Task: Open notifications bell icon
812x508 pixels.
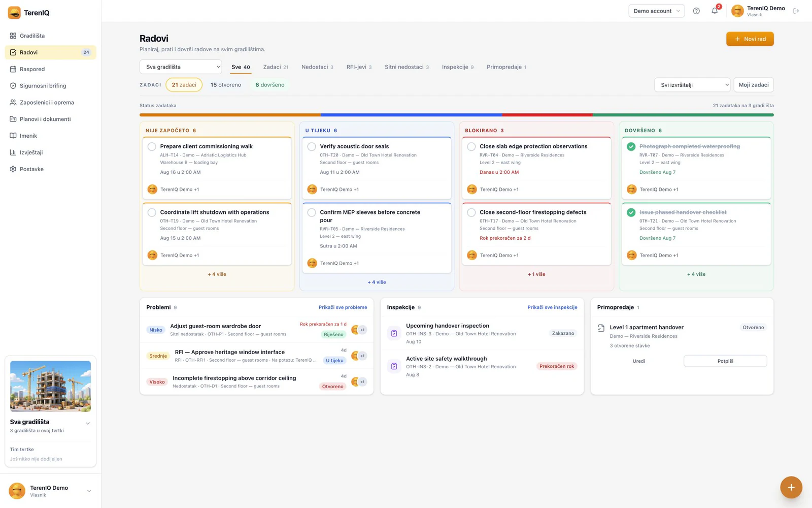Action: (715, 11)
